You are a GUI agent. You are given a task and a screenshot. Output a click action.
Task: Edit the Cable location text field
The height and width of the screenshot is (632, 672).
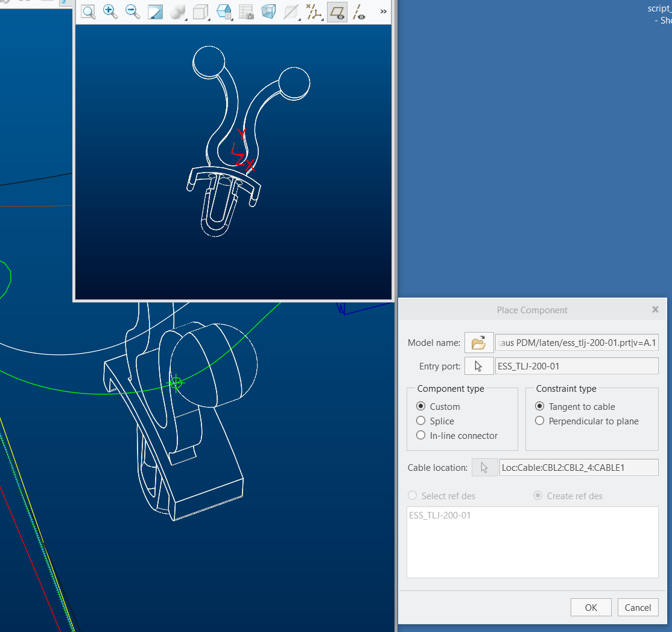pyautogui.click(x=578, y=467)
